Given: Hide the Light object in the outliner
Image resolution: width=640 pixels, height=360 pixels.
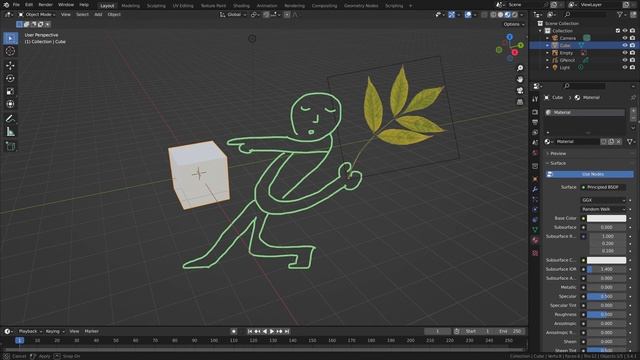Looking at the screenshot, I should click(x=624, y=67).
